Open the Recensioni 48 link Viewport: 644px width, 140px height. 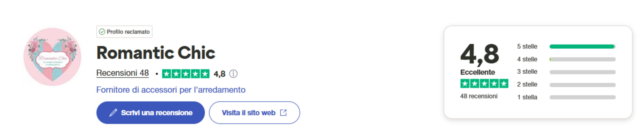[x=122, y=73]
